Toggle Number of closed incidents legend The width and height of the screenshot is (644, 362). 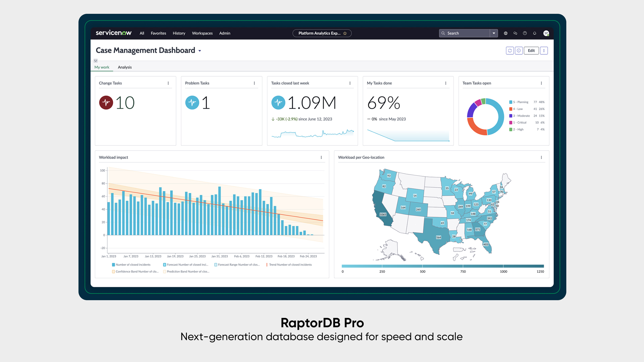[131, 265]
